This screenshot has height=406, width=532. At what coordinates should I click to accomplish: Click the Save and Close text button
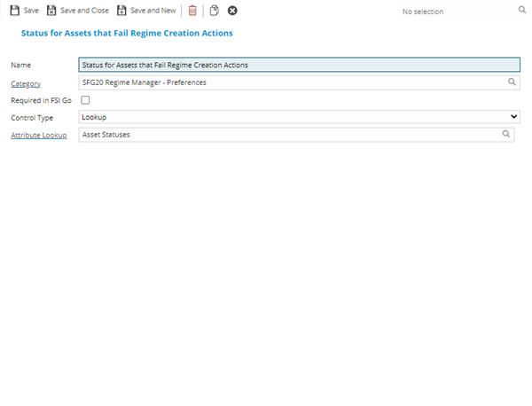tap(84, 11)
